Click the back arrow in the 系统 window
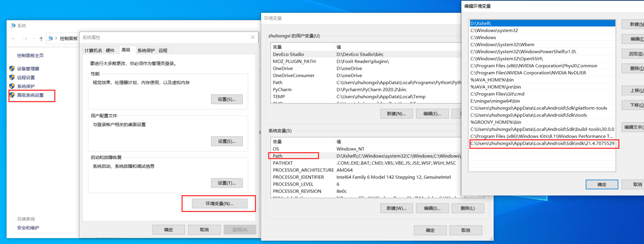Screen dimensions: 644x244 [x=14, y=39]
